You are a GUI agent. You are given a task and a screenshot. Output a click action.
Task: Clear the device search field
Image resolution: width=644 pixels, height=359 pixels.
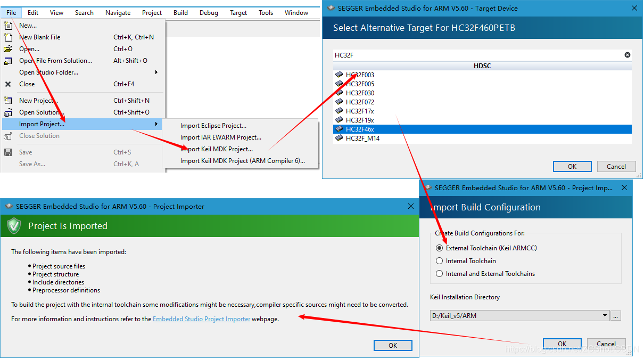(628, 55)
